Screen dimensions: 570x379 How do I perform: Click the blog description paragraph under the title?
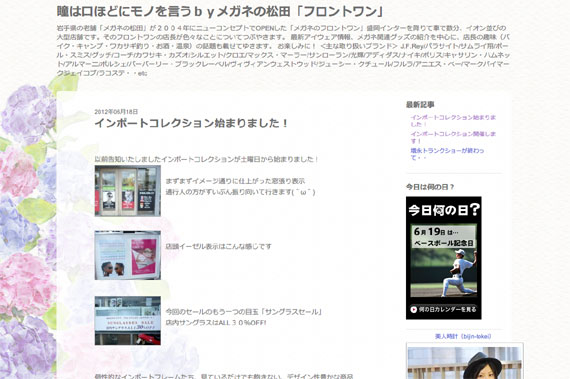coord(283,51)
